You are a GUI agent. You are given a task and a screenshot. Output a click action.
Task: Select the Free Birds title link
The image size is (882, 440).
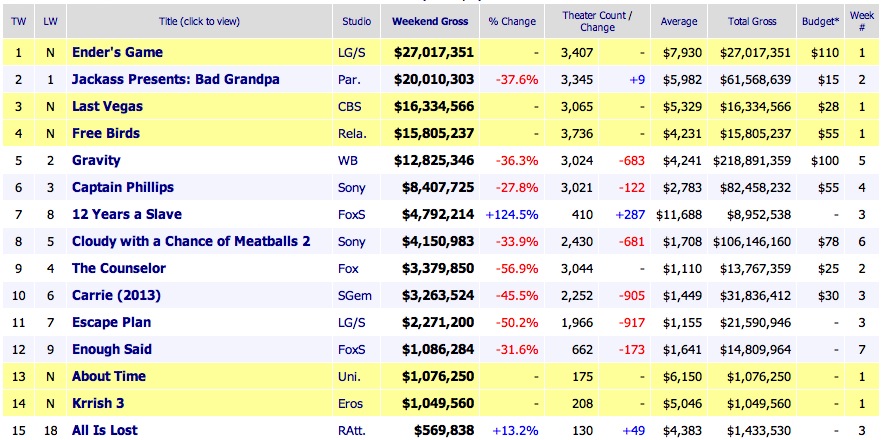(x=106, y=133)
